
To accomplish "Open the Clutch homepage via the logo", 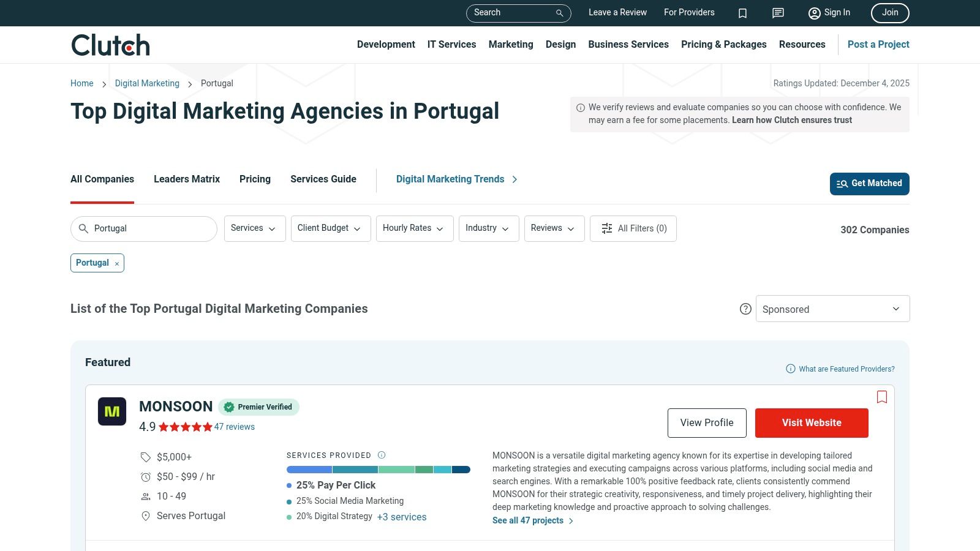I will tap(110, 44).
